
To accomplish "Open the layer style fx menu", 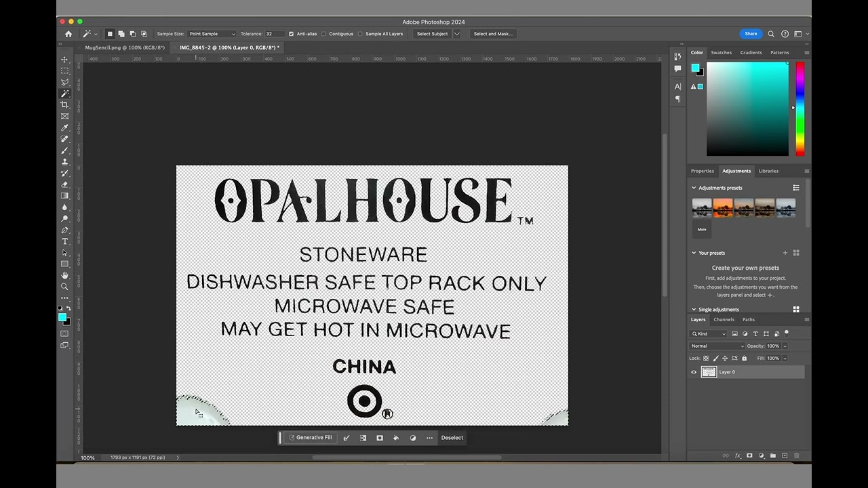I will pos(738,455).
